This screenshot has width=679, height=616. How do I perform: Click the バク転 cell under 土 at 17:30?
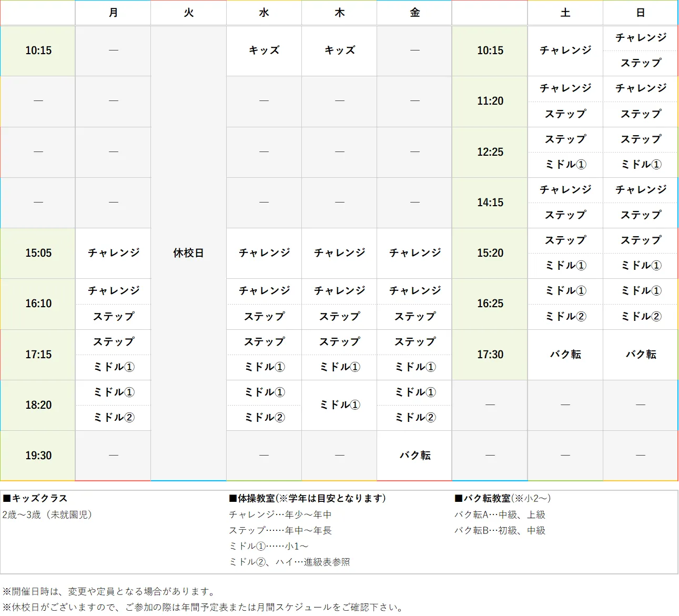coord(565,355)
